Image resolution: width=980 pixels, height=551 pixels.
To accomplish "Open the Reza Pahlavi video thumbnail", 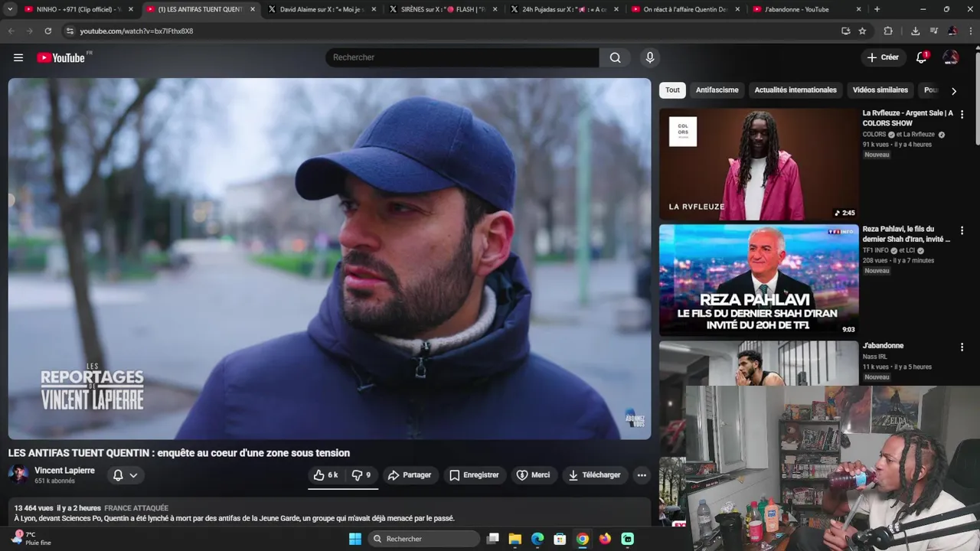I will [x=759, y=280].
